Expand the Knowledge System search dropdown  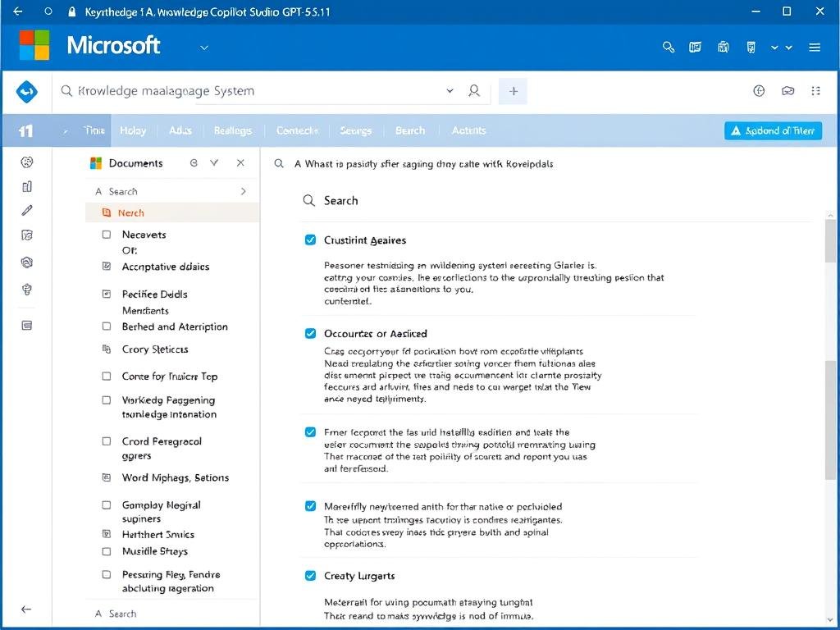(449, 91)
